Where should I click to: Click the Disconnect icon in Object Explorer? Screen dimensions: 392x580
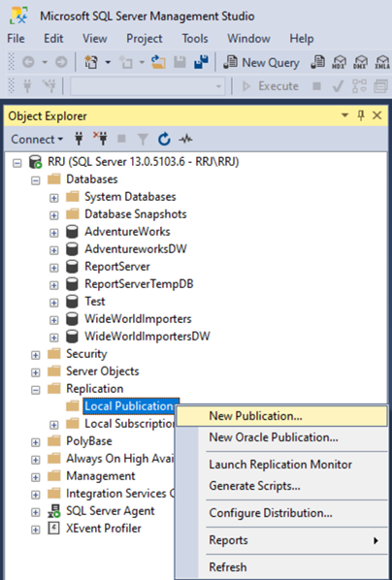click(100, 139)
